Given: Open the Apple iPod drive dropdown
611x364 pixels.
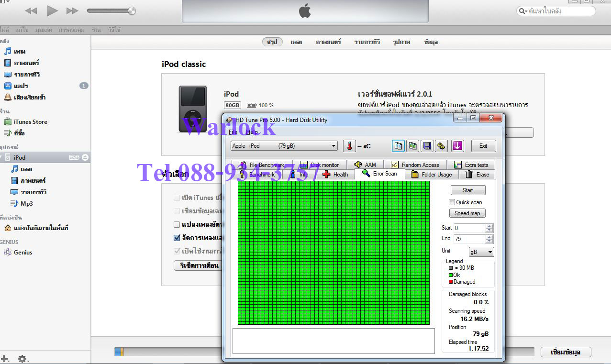Looking at the screenshot, I should 284,146.
